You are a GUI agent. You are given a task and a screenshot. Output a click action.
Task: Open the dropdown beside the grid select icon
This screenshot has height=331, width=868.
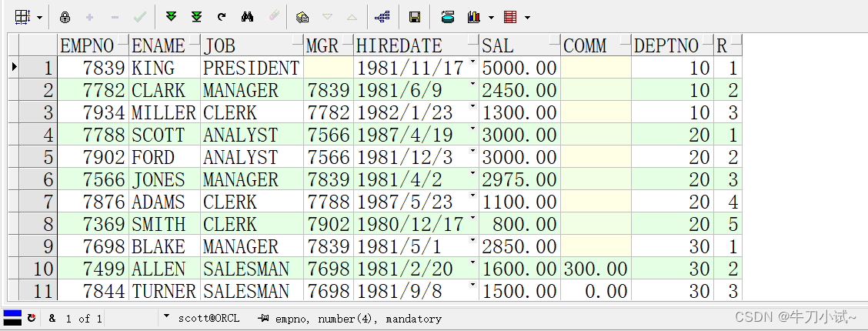click(x=39, y=18)
